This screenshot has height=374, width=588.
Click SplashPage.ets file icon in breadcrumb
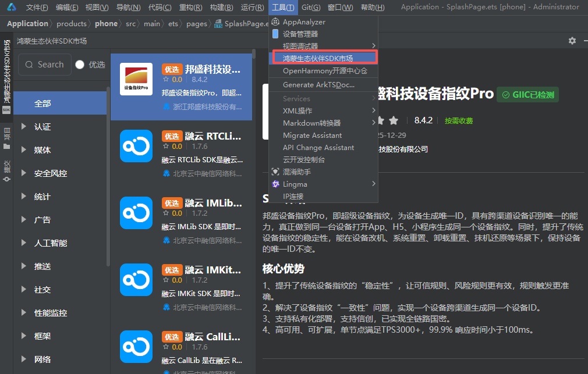(x=218, y=24)
